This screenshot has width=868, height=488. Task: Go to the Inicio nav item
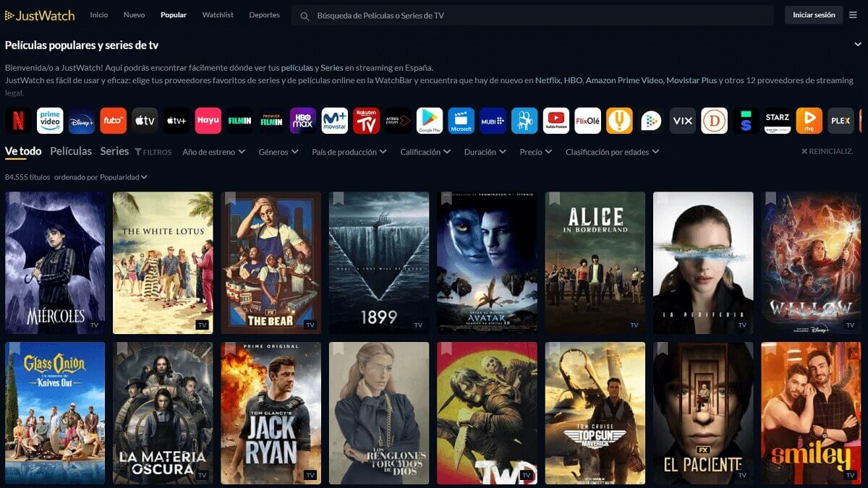pos(99,15)
